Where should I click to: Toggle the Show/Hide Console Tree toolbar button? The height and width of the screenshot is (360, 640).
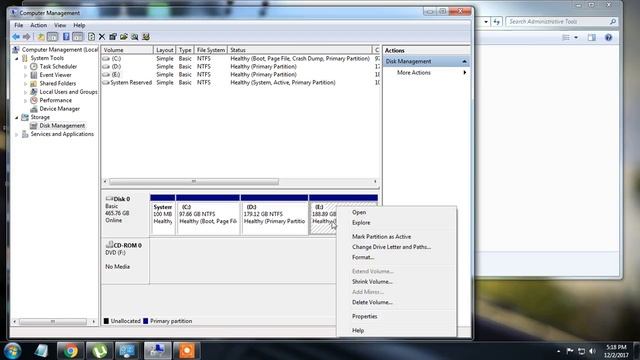tap(53, 37)
